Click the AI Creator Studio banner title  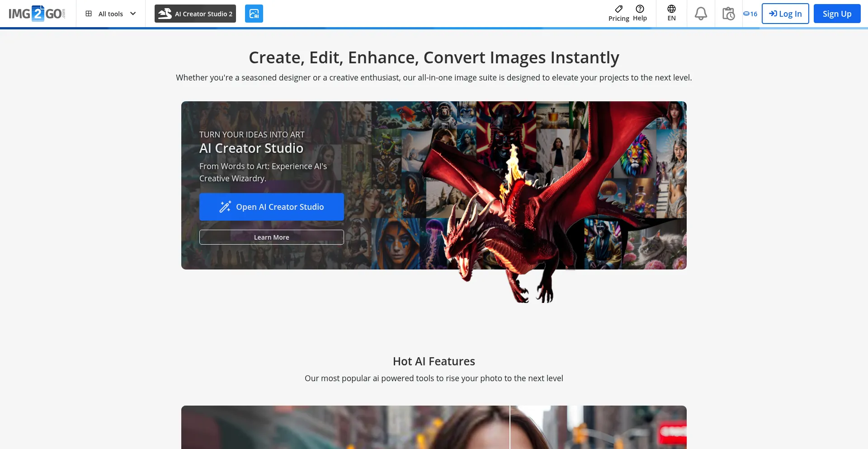point(251,148)
